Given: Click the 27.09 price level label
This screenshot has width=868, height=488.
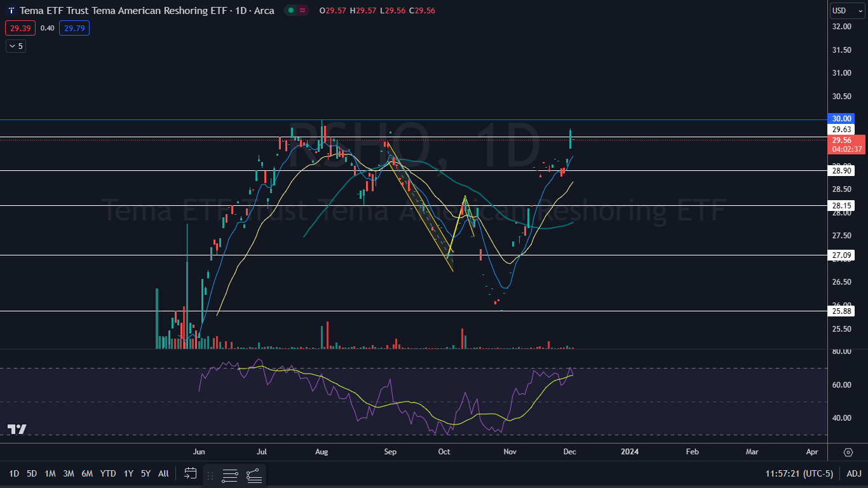Looking at the screenshot, I should pyautogui.click(x=841, y=255).
